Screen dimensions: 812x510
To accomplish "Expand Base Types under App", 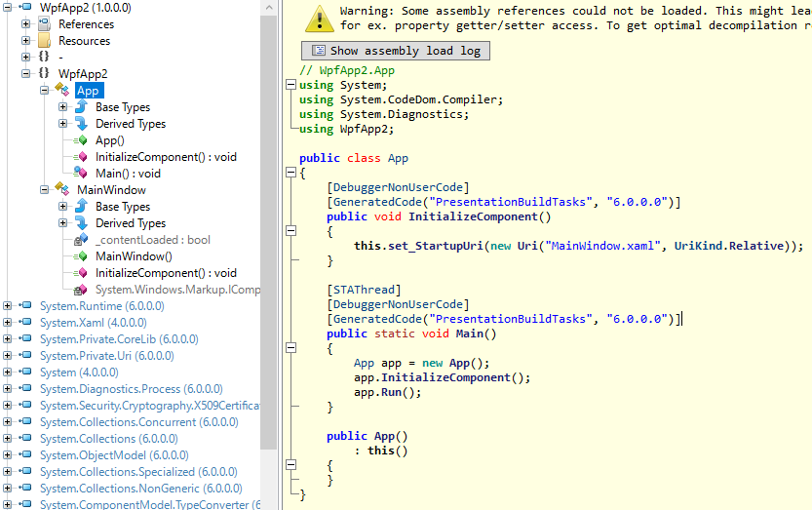I will [x=63, y=106].
